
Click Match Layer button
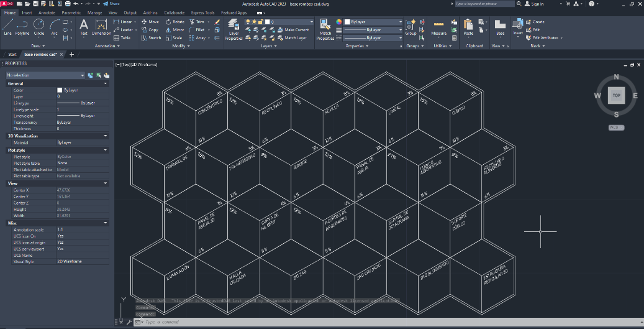click(293, 38)
